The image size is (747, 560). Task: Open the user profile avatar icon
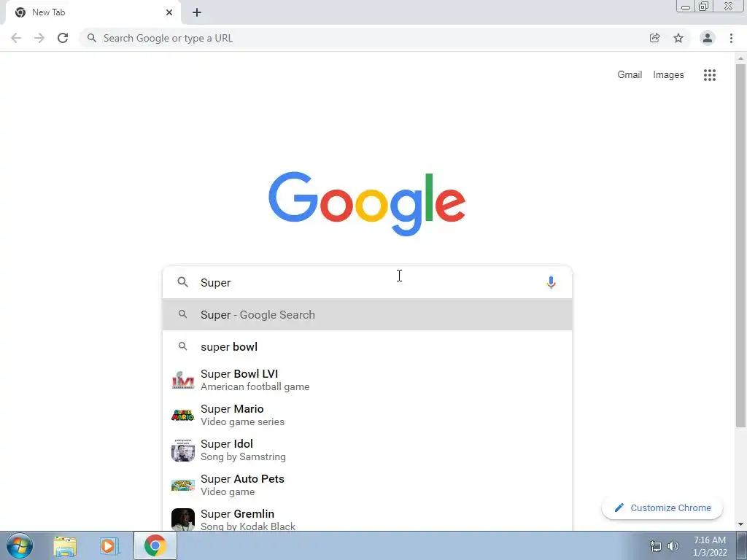pyautogui.click(x=708, y=38)
